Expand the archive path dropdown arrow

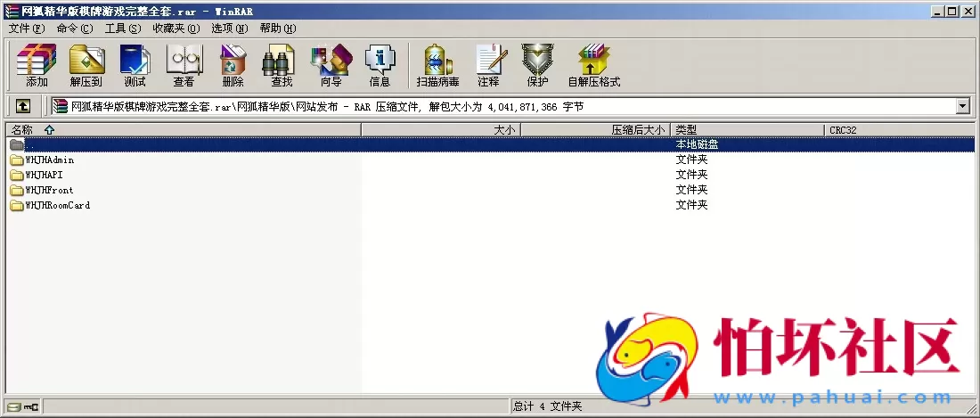click(x=962, y=107)
